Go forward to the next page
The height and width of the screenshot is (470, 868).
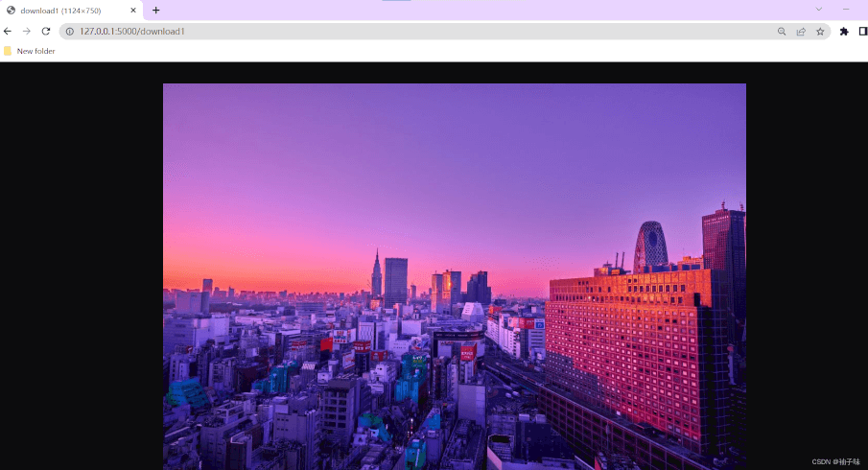(27, 32)
